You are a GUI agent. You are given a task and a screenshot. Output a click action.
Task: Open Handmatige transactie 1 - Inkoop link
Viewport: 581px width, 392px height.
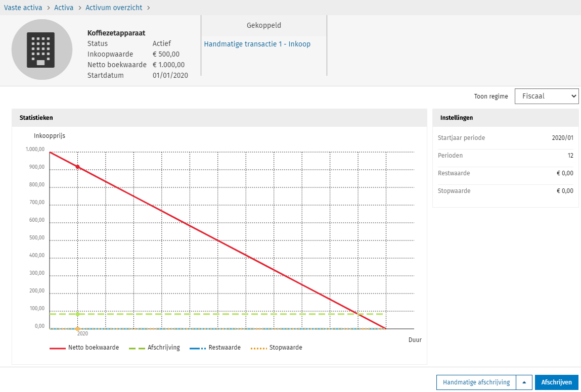tap(257, 44)
